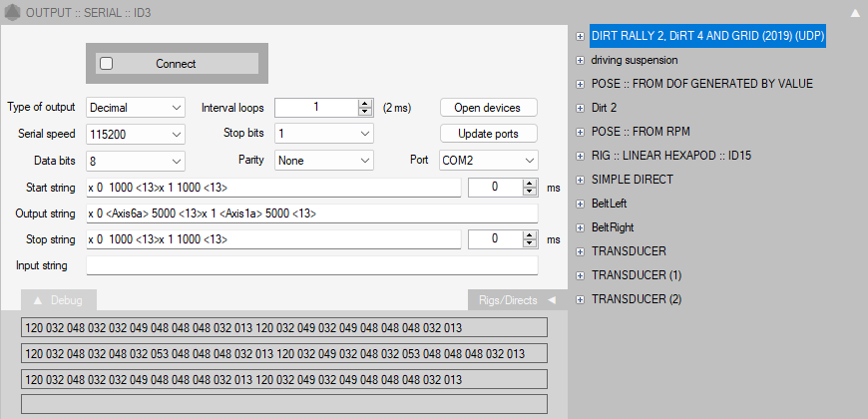Viewport: 868px width, 419px height.
Task: Open the Stop bits dropdown
Action: tap(324, 134)
